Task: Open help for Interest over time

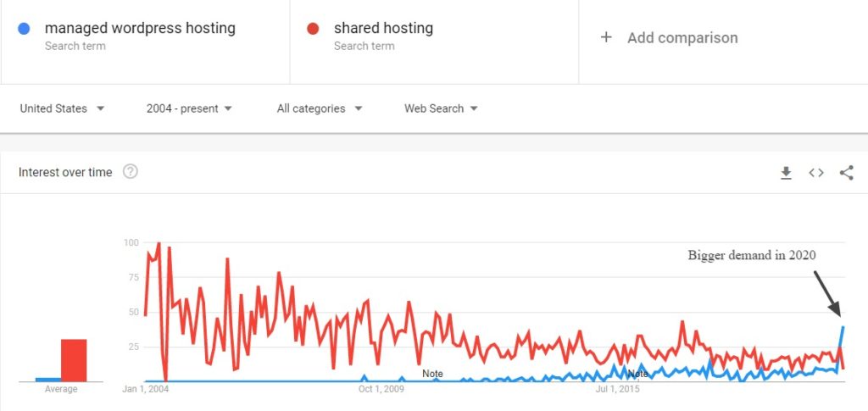Action: (130, 172)
